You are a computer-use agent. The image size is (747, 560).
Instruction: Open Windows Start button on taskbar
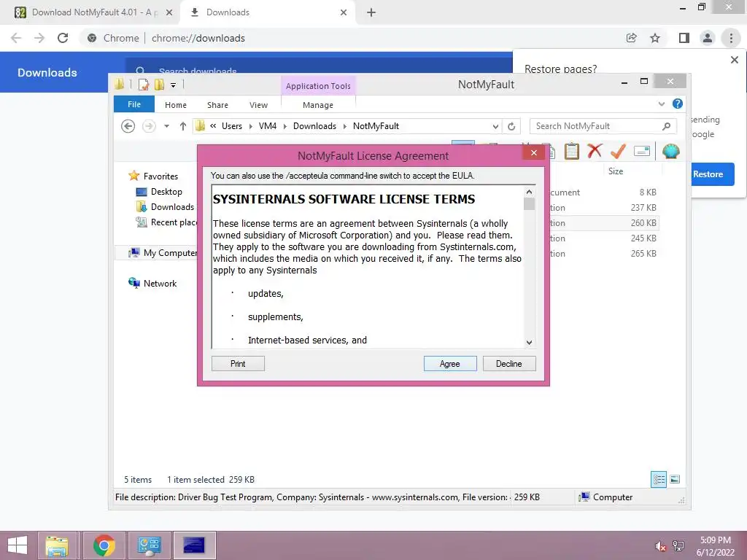18,545
